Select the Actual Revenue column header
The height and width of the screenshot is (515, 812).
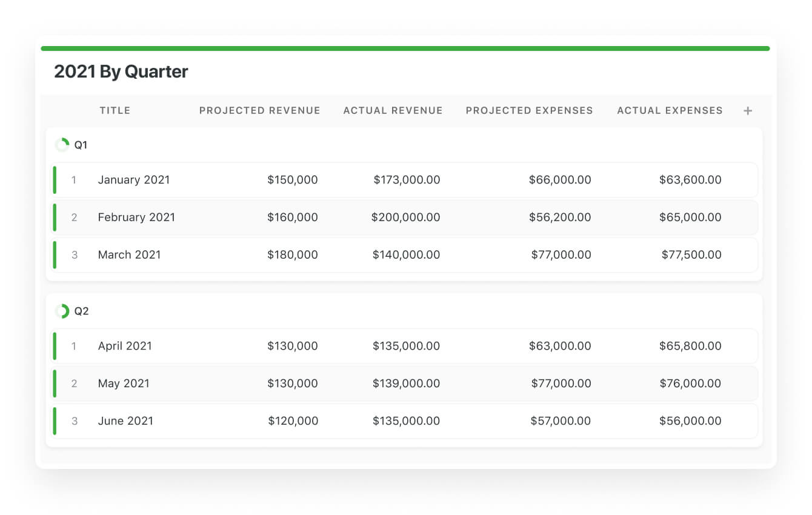point(393,110)
